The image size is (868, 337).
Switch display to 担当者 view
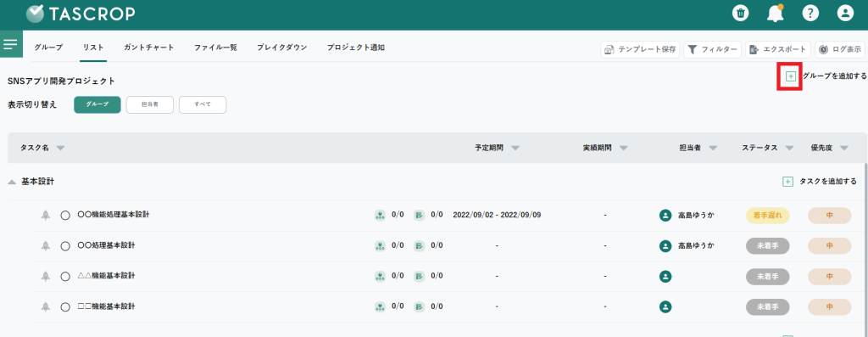pyautogui.click(x=150, y=104)
